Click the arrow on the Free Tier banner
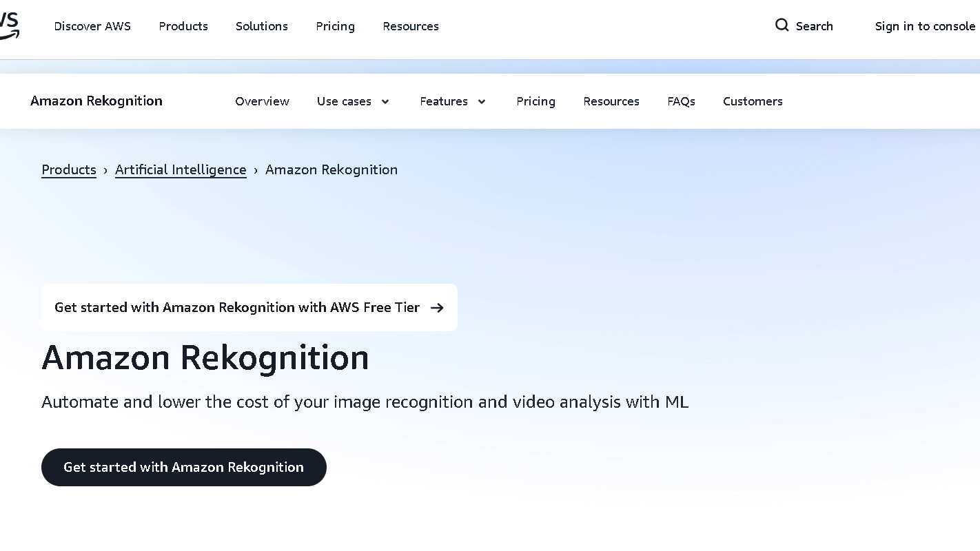Screen dimensions: 980x551 pyautogui.click(x=437, y=307)
